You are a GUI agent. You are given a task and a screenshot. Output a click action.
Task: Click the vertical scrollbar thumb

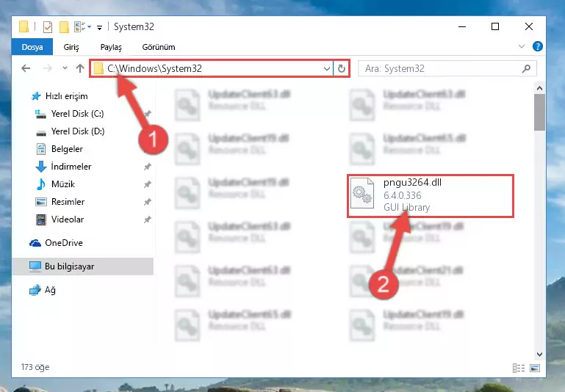[539, 112]
